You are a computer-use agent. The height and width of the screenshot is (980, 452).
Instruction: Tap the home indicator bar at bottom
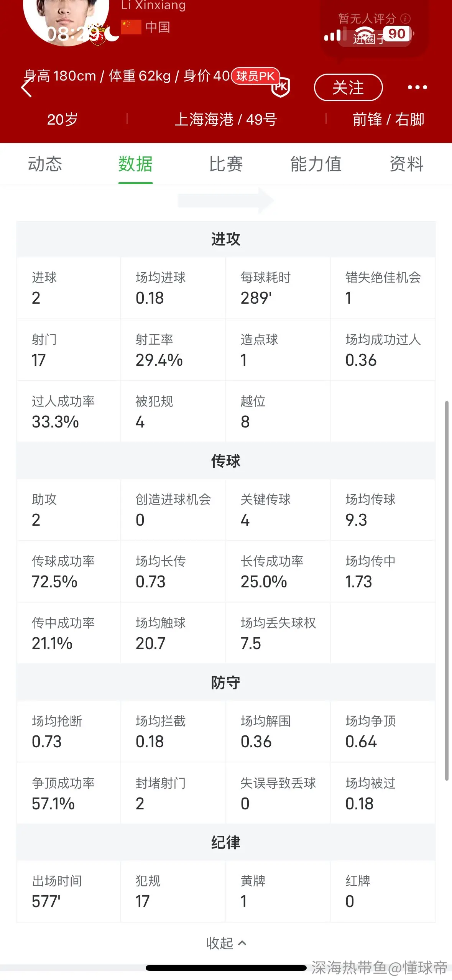tap(226, 968)
